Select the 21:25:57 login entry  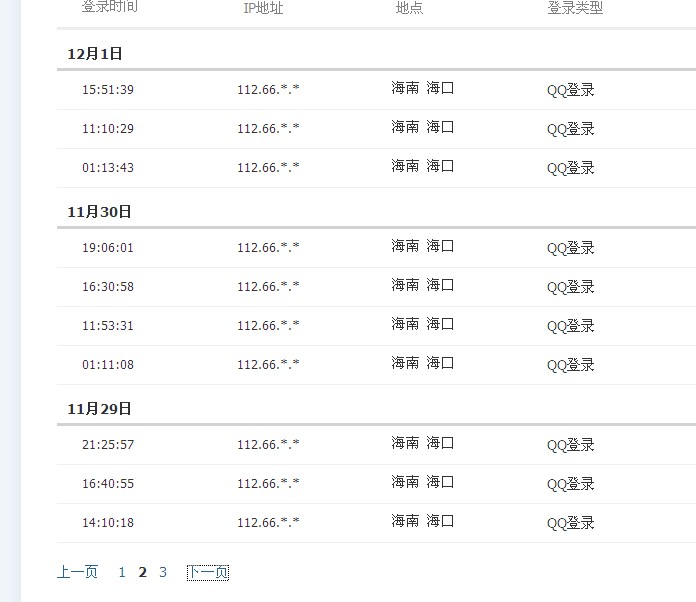point(376,445)
